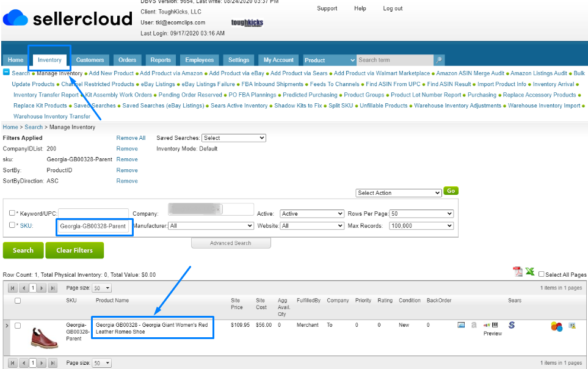
Task: Click the Support link
Action: [327, 9]
